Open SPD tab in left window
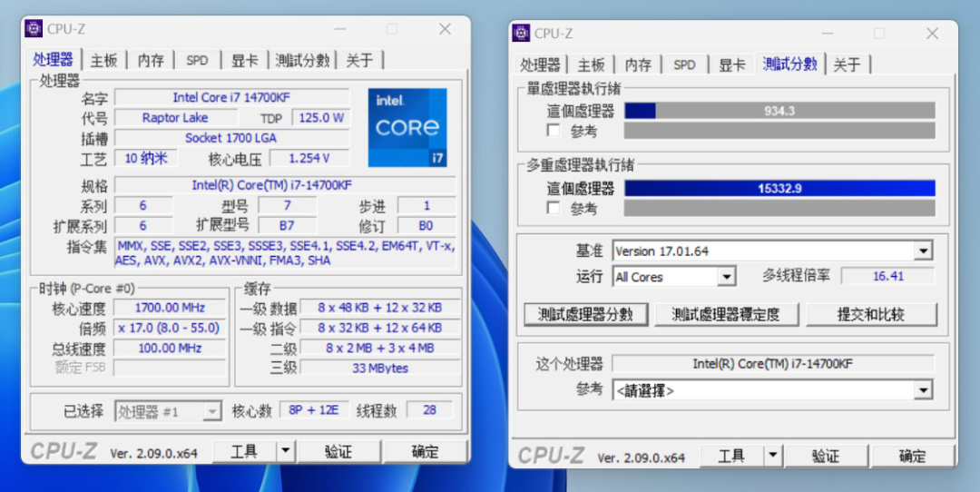The height and width of the screenshot is (492, 980). point(197,60)
